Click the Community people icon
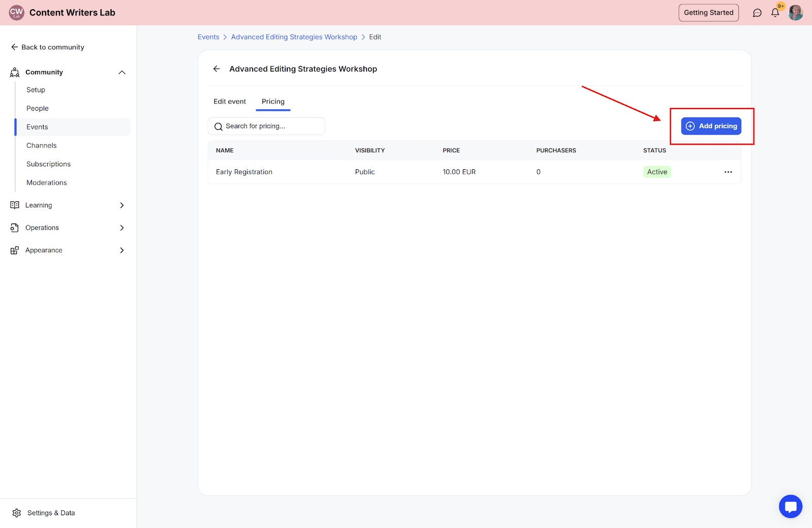This screenshot has width=812, height=528. click(15, 73)
